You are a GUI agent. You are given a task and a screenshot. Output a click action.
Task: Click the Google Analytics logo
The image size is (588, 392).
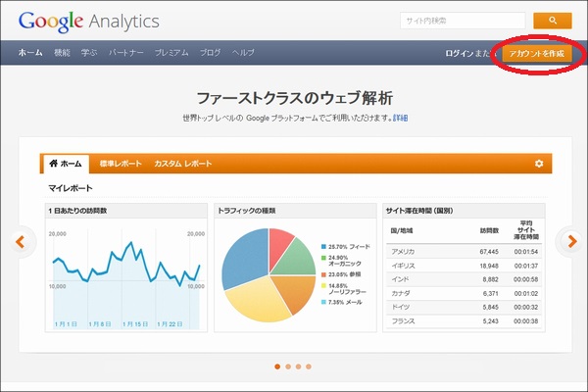(89, 22)
